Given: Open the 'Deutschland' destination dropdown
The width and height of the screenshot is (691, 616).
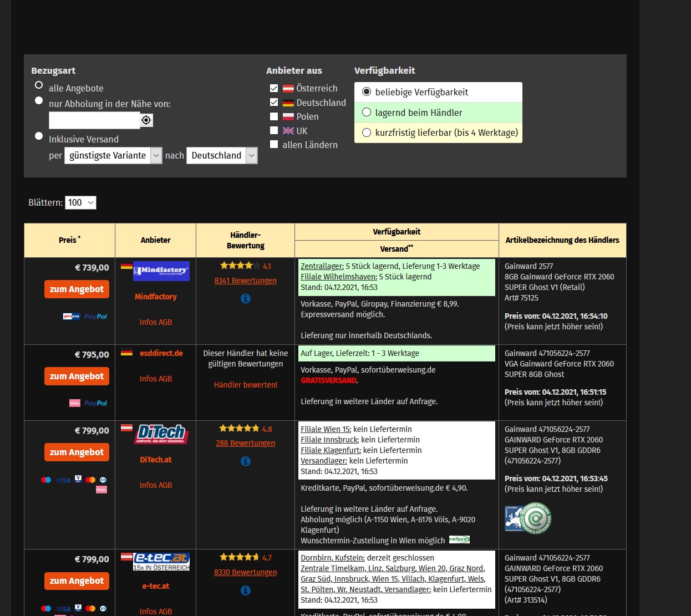Looking at the screenshot, I should coord(222,155).
